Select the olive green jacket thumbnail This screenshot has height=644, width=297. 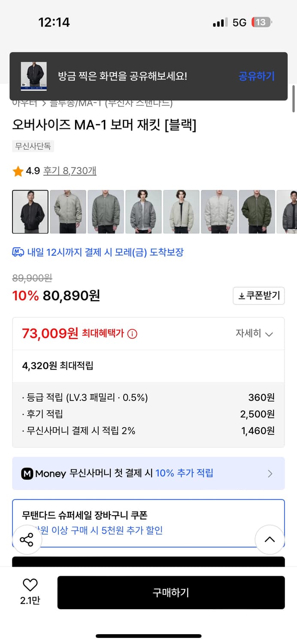[x=257, y=212]
